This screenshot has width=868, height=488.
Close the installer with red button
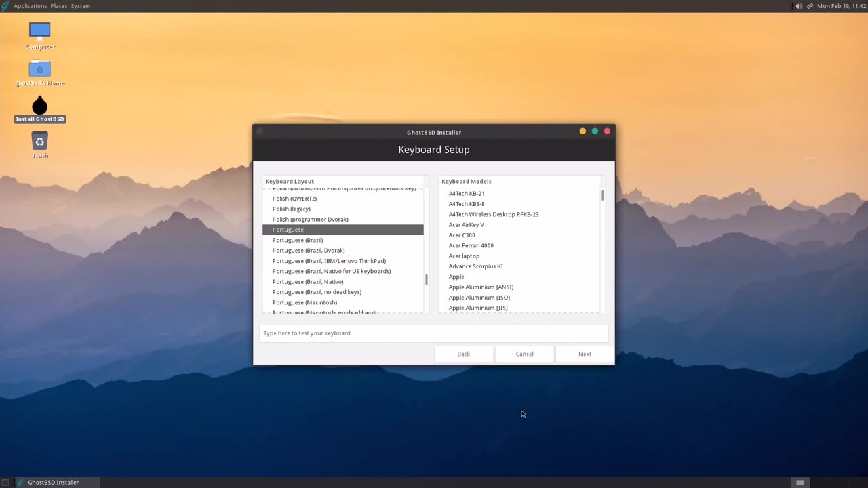tap(607, 131)
